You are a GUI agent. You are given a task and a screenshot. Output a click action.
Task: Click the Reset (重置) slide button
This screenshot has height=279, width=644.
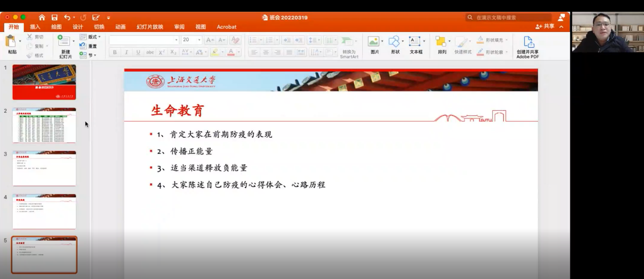[91, 46]
